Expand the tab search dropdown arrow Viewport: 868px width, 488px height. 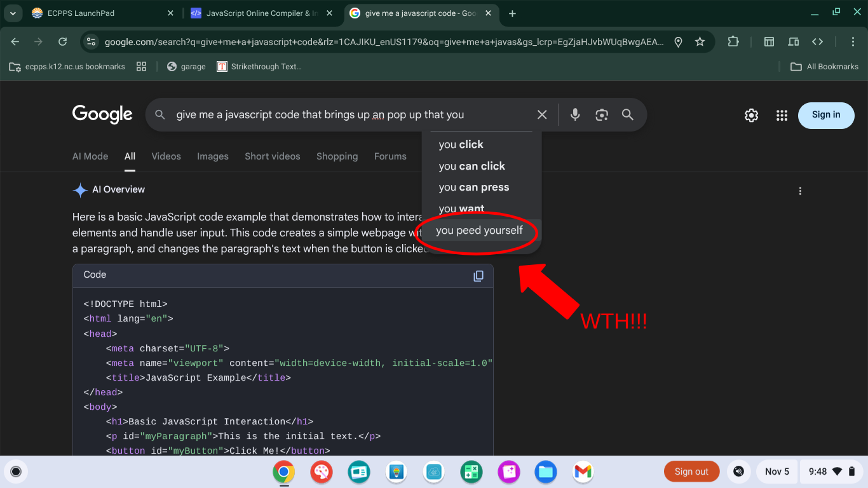coord(13,13)
